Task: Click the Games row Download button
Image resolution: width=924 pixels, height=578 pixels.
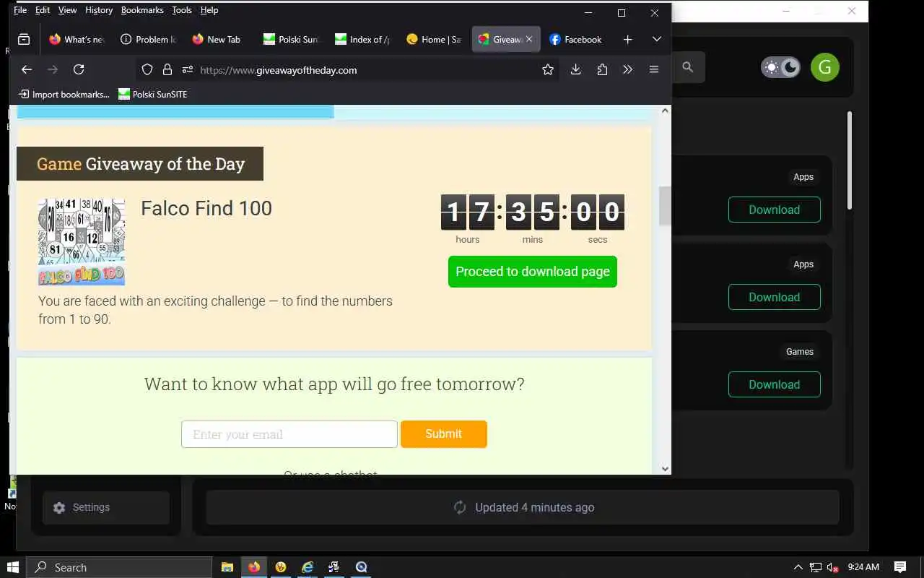Action: [x=775, y=384]
